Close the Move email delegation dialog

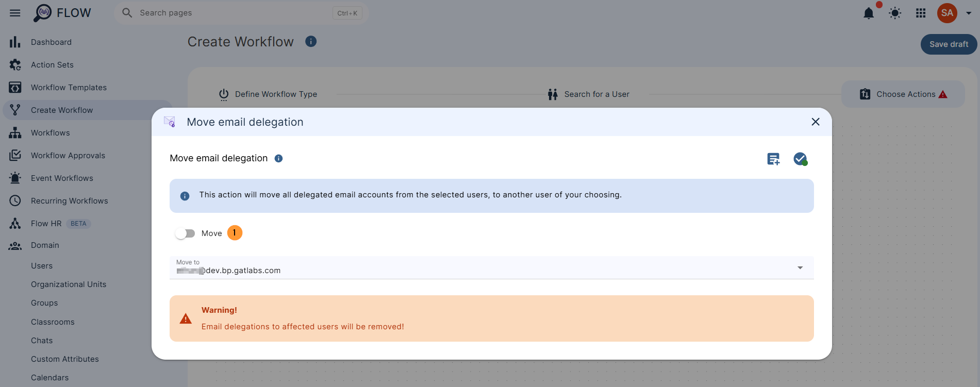[816, 122]
